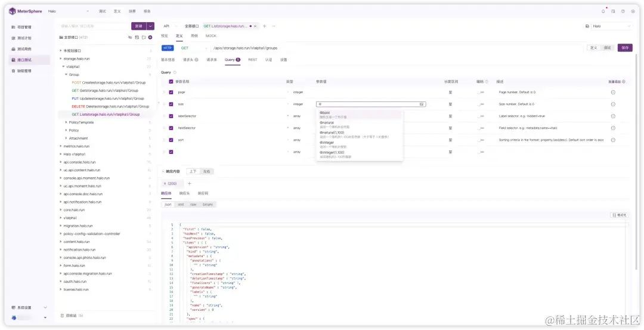Image resolution: width=644 pixels, height=330 pixels.
Task: Open the notifications bell icon
Action: tap(603, 11)
